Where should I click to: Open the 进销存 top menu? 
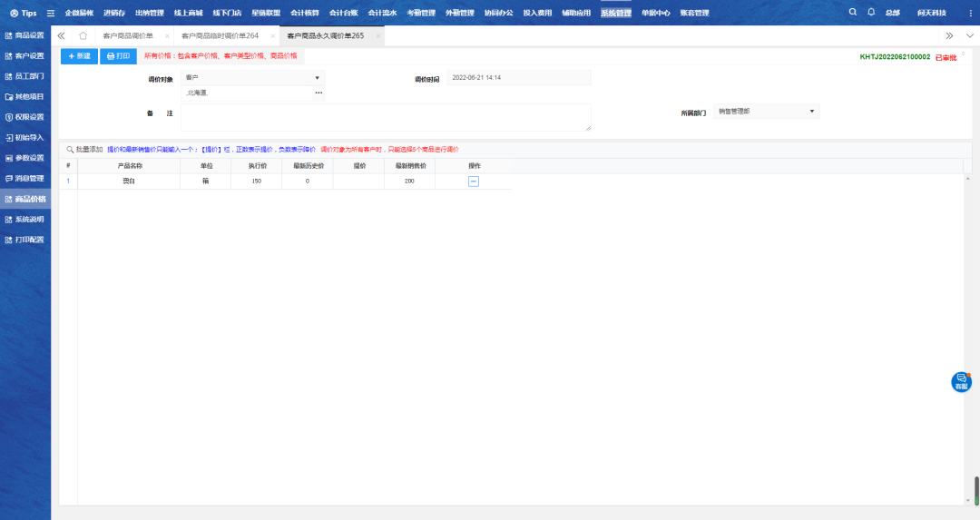(114, 13)
